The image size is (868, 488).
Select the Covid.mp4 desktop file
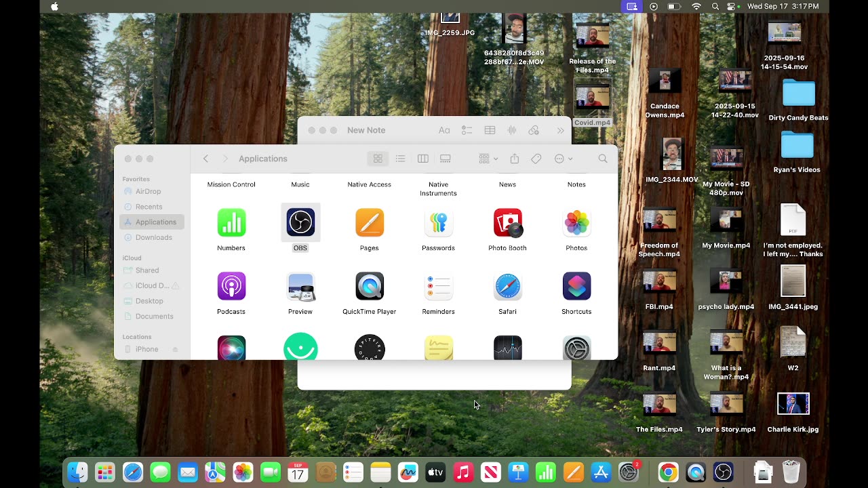click(x=593, y=97)
